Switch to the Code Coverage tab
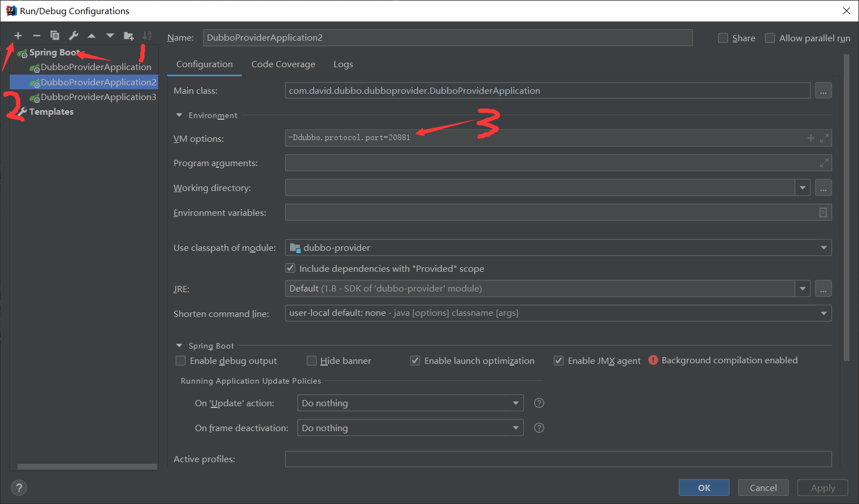Viewport: 859px width, 504px height. (283, 64)
